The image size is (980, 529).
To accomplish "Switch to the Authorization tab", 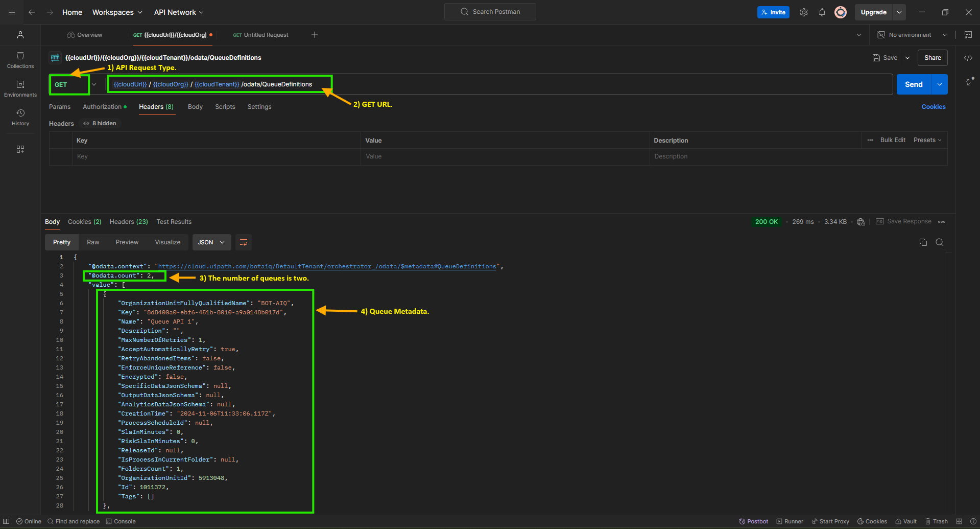I will pyautogui.click(x=105, y=107).
